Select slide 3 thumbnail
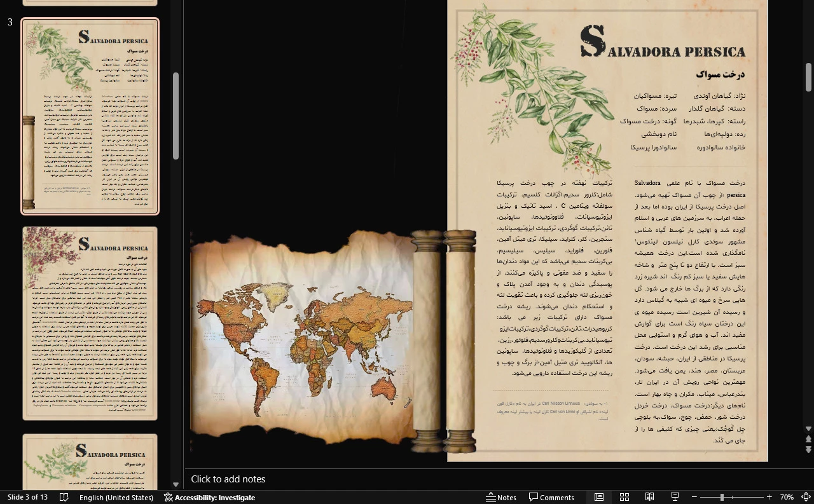The width and height of the screenshot is (814, 504). tap(90, 116)
